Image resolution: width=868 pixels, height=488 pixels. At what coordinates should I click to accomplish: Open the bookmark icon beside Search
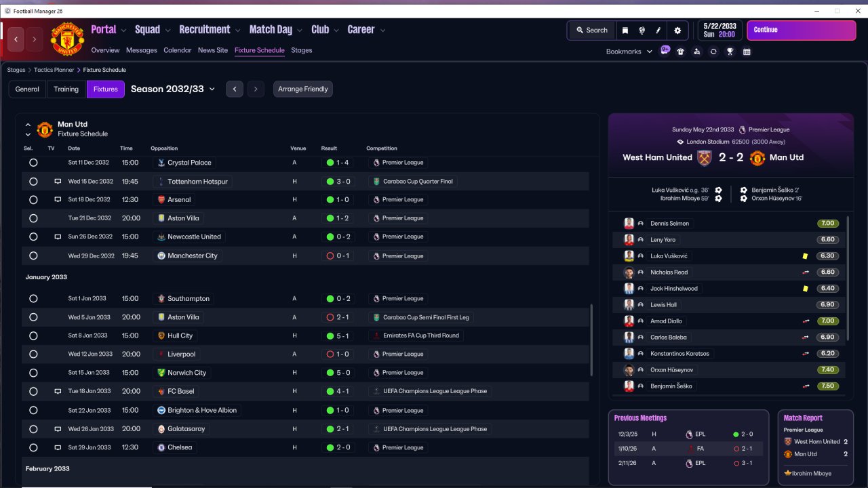[x=625, y=30]
